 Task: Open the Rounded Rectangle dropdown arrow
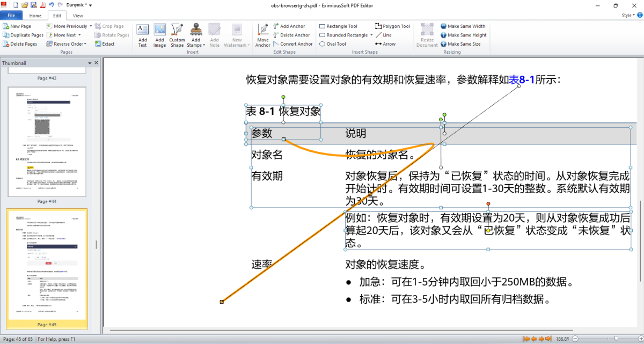click(372, 35)
